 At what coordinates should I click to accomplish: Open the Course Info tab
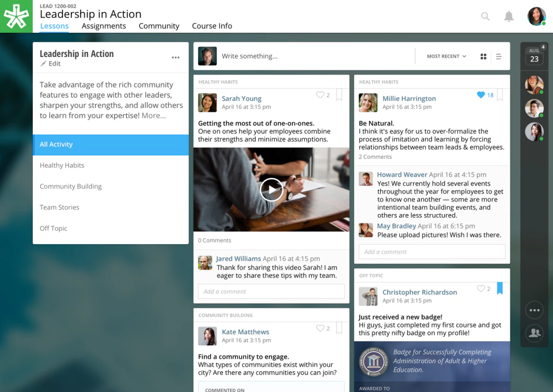click(212, 26)
